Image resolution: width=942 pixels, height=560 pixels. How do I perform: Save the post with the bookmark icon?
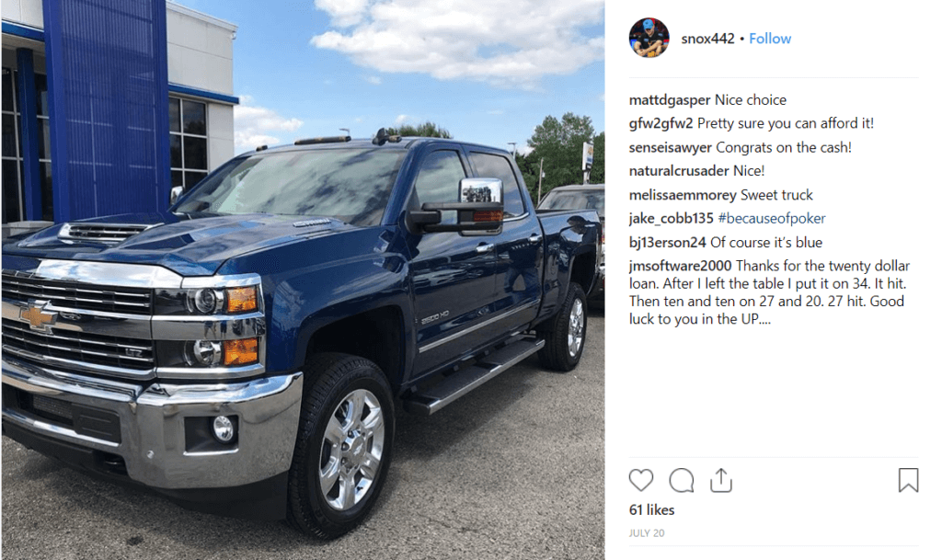click(908, 480)
